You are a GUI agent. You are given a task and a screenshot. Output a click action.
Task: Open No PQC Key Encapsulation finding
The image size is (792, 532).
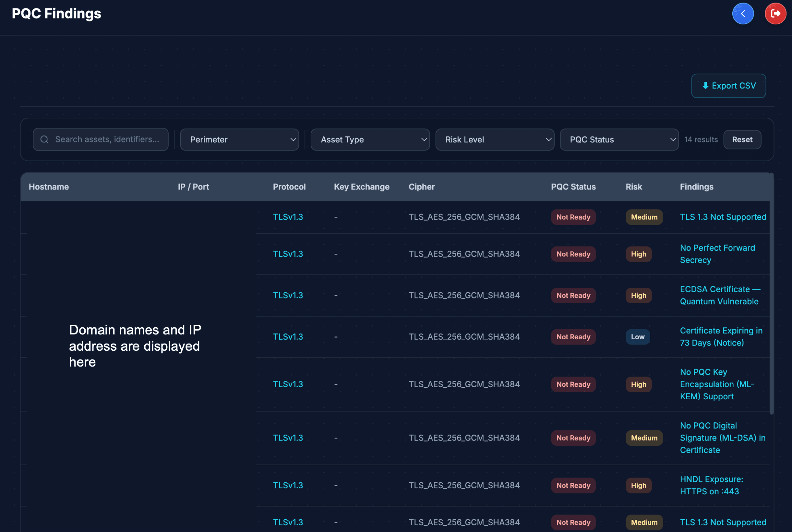717,384
